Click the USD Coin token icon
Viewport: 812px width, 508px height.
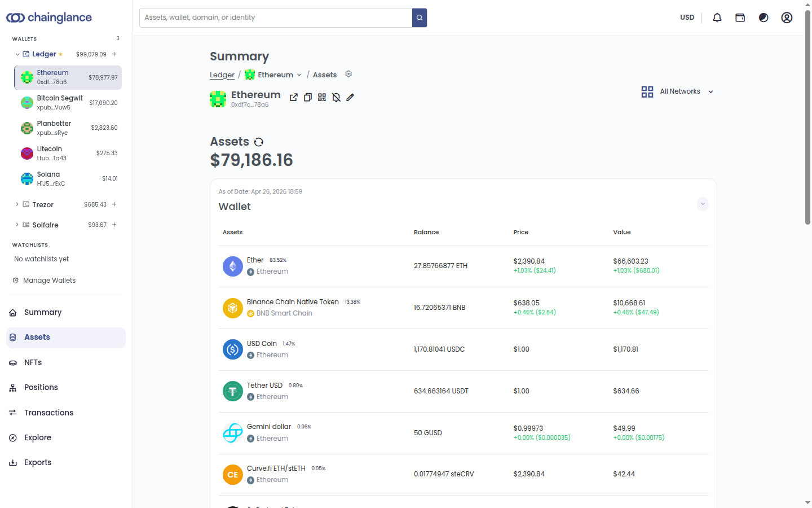[233, 350]
